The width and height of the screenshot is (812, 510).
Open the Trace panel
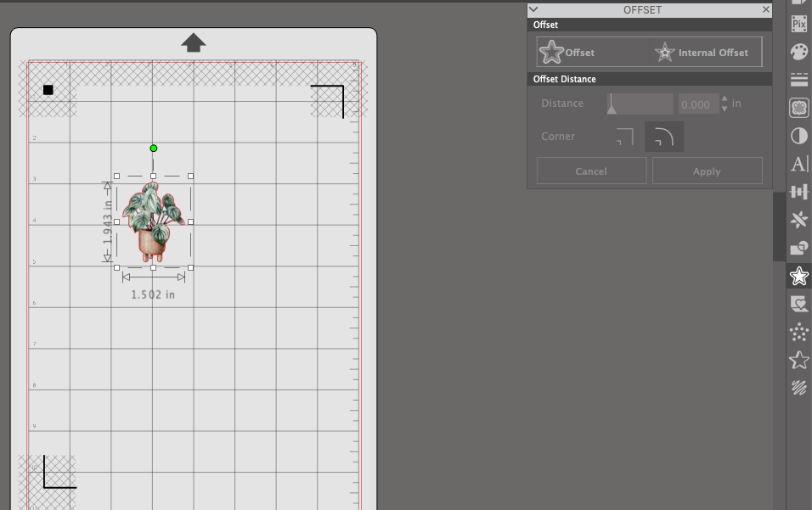coord(799,304)
